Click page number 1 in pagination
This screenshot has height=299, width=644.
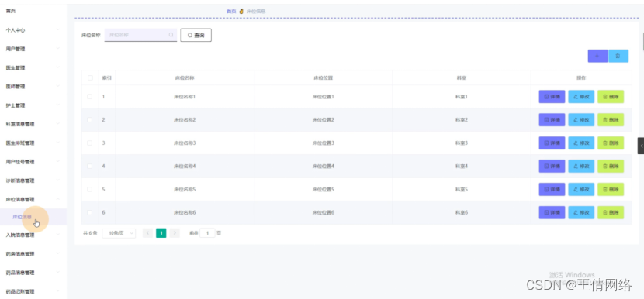(x=161, y=233)
